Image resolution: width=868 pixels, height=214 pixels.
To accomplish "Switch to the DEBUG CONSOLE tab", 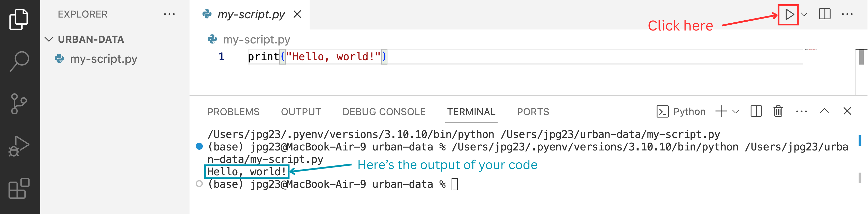I will pyautogui.click(x=384, y=112).
